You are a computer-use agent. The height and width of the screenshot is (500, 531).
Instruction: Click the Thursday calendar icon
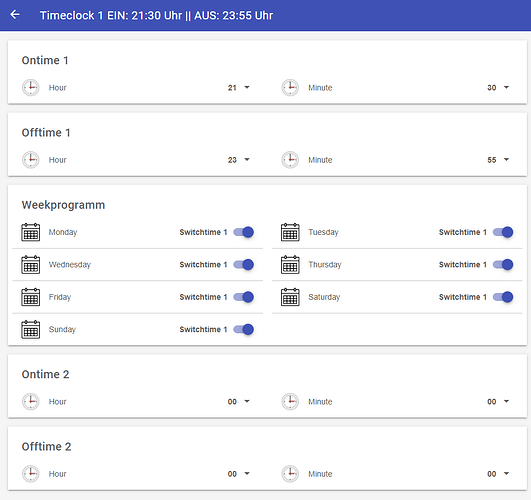[290, 265]
